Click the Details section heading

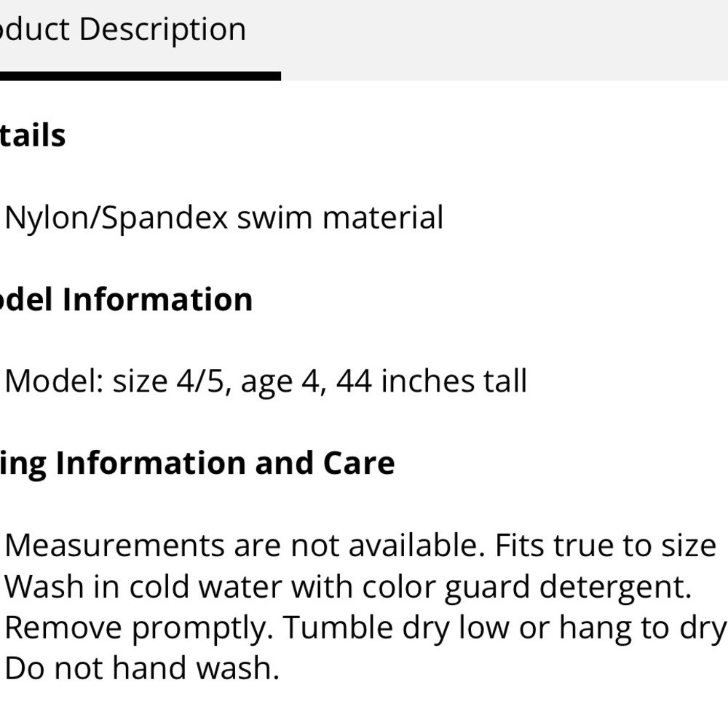(x=33, y=135)
